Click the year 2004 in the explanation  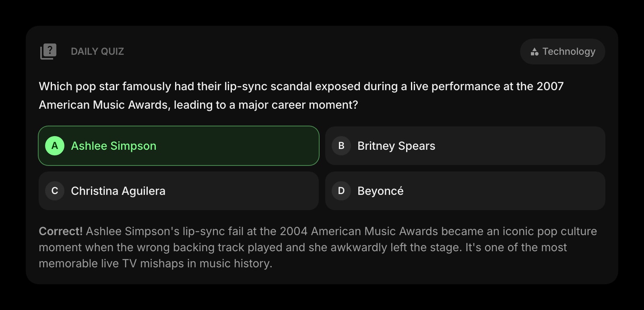coord(293,231)
